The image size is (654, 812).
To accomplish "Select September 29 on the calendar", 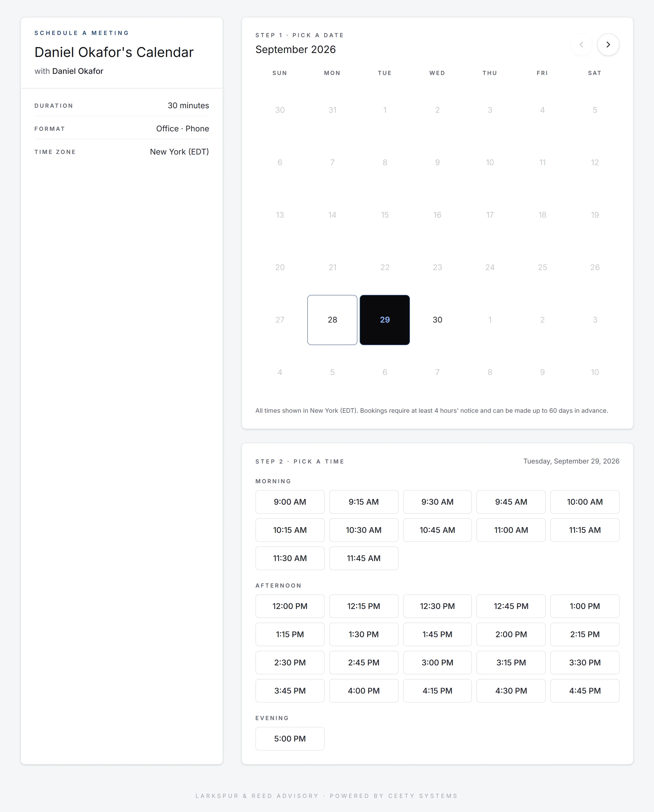I will (385, 320).
